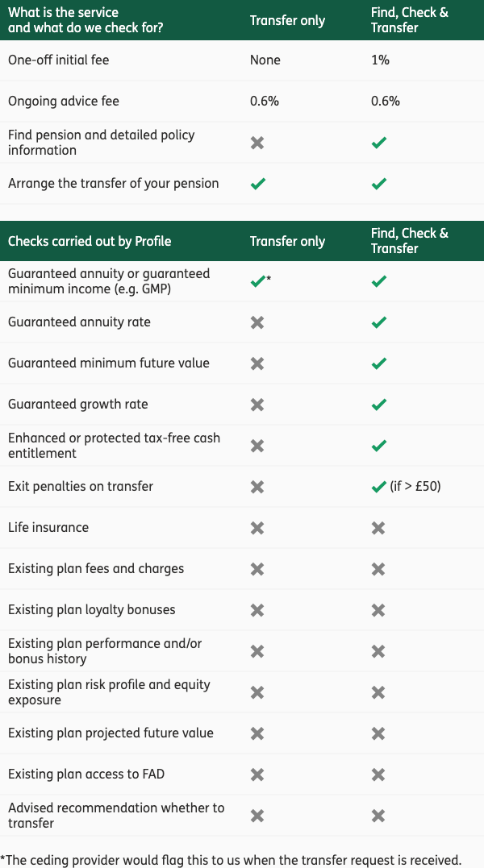Click the 'Checks carried out by Profile' header
Image resolution: width=484 pixels, height=868 pixels.
point(90,241)
